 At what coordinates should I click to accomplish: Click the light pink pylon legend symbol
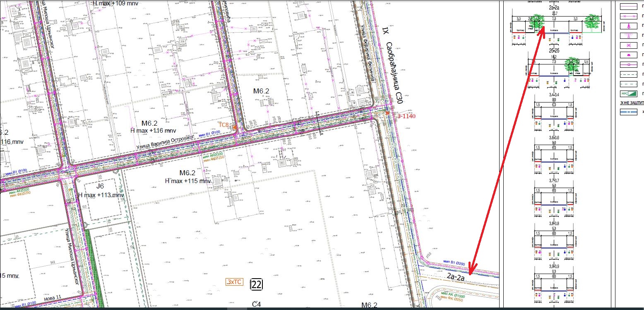pyautogui.click(x=628, y=35)
